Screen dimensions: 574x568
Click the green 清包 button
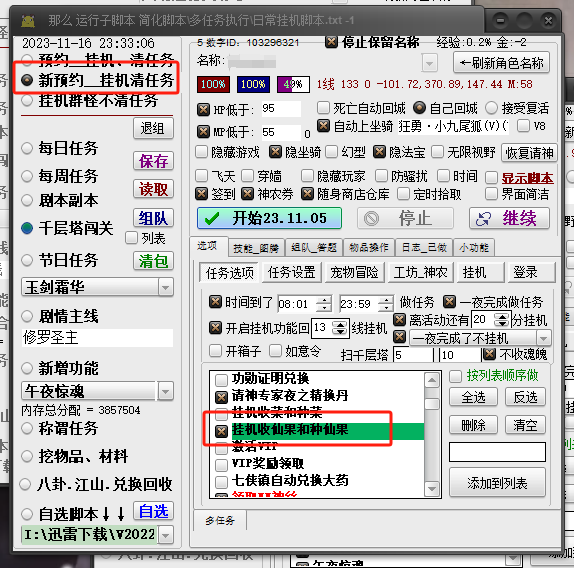click(x=153, y=261)
